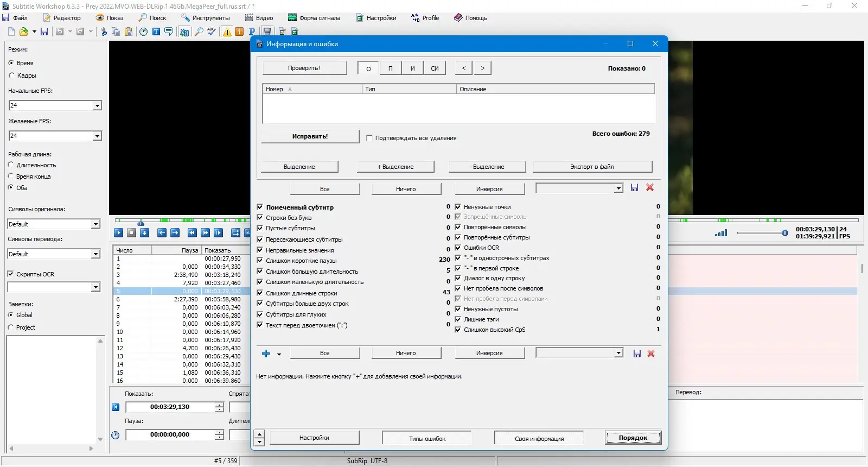Switch to the Типы ошибок tab button
868x467 pixels.
coord(427,438)
